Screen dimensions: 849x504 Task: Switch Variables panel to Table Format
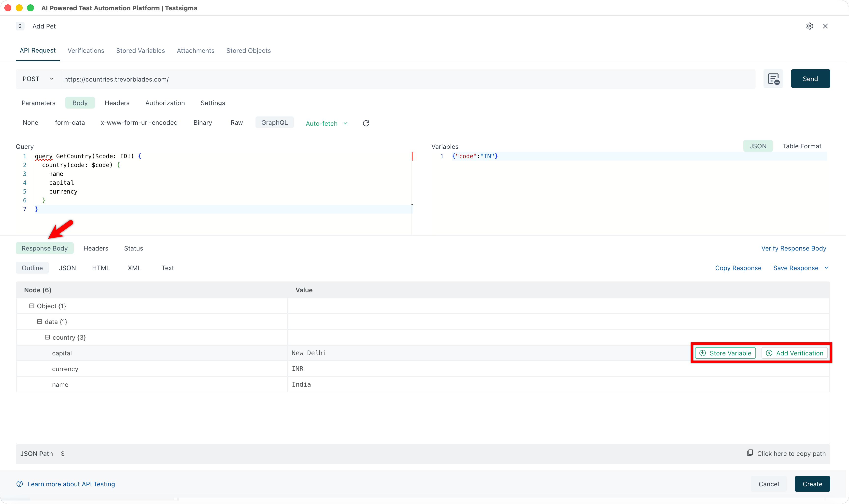802,146
